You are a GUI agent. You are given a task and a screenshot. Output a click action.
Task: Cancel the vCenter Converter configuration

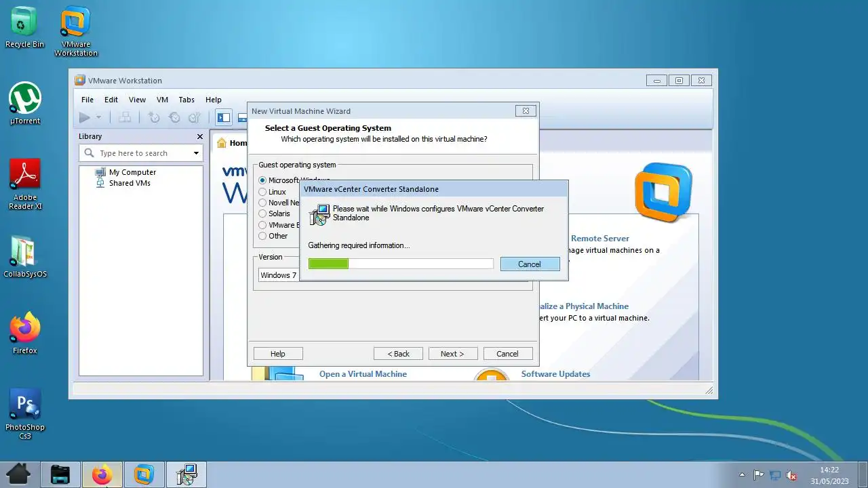[530, 264]
